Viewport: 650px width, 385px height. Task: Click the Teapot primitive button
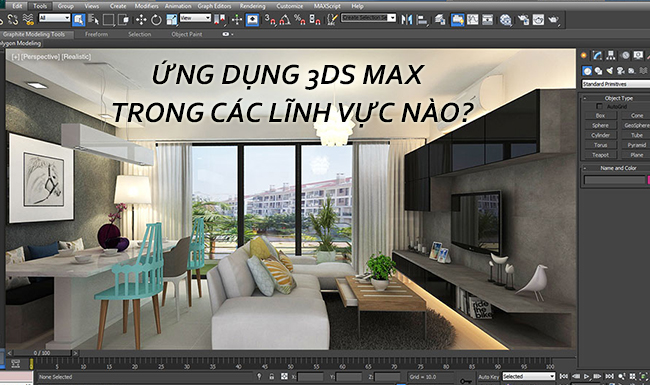tap(600, 155)
